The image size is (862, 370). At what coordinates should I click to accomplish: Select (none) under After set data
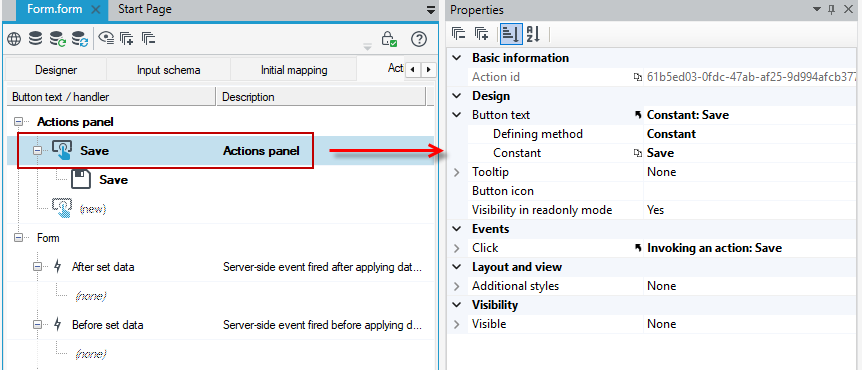[90, 296]
